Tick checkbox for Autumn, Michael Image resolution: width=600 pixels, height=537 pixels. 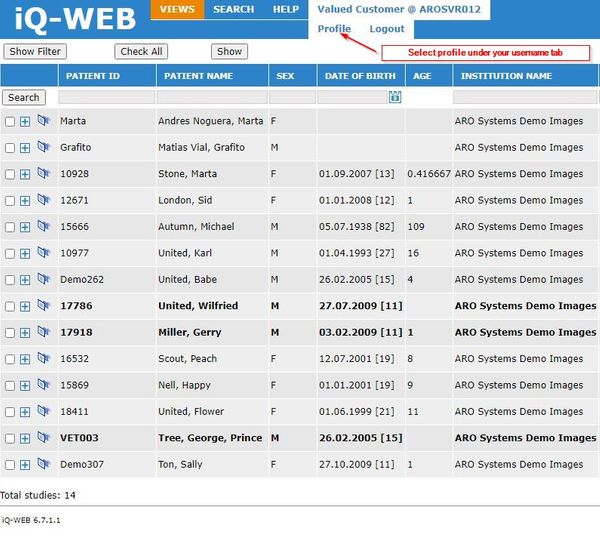tap(10, 227)
